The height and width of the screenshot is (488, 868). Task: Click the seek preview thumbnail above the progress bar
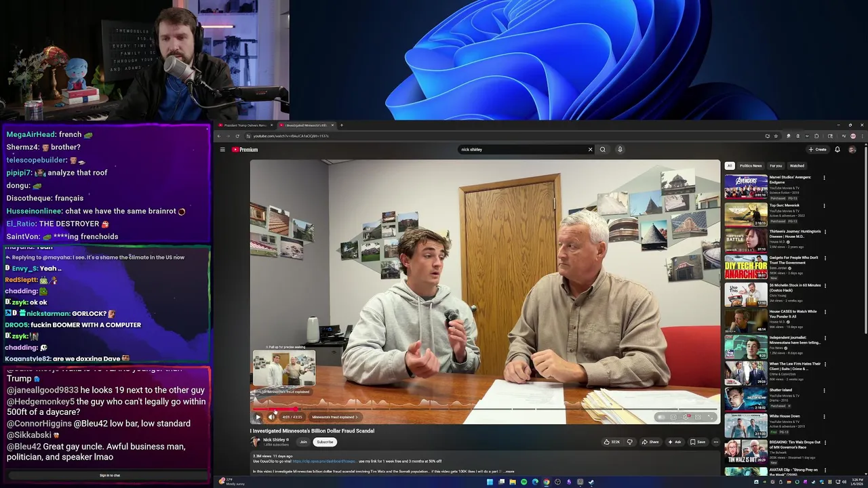pos(284,368)
